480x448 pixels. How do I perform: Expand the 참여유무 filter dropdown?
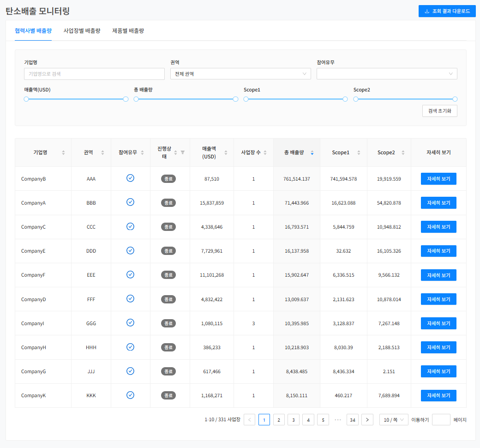click(x=387, y=74)
